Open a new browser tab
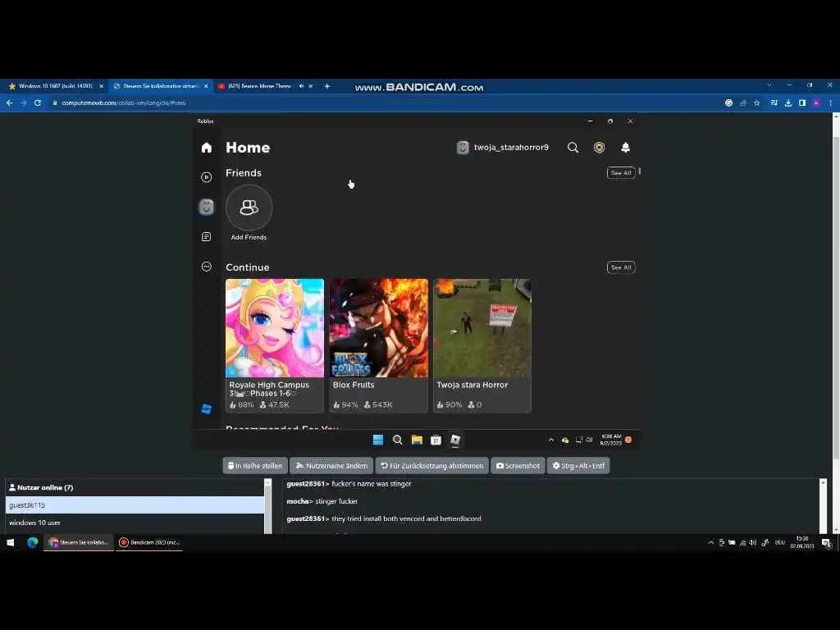 326,85
